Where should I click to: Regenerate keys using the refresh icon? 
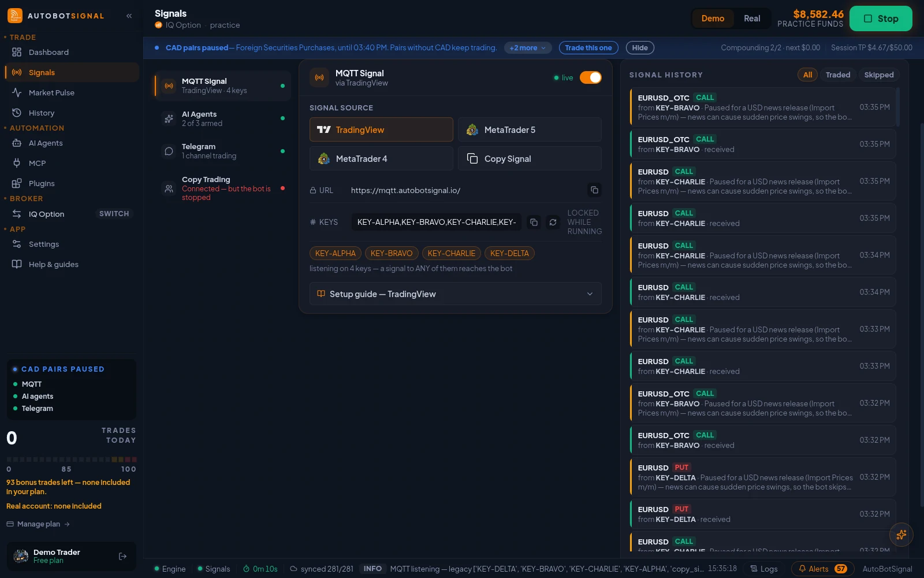[553, 222]
